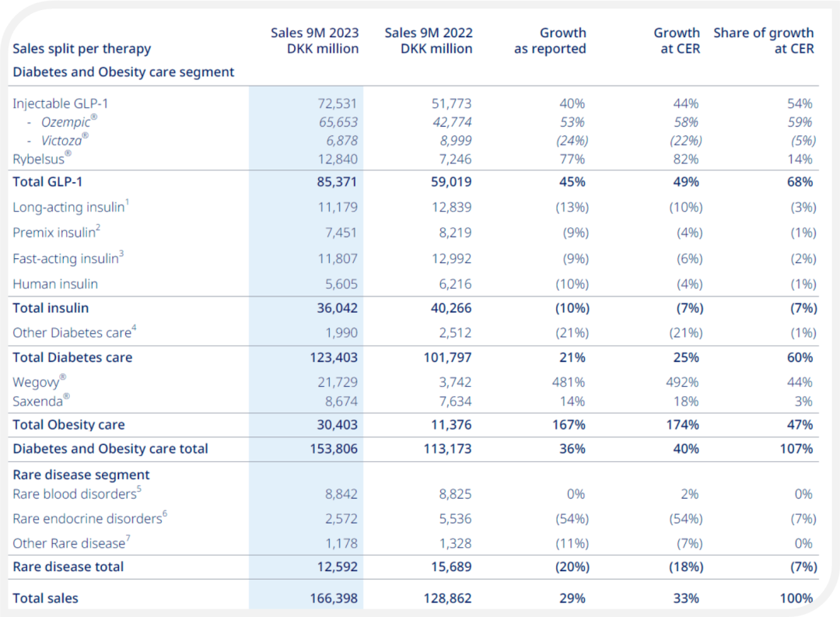
Task: Click the Injectable GLP-1 2023 value 72,531
Action: 338,103
